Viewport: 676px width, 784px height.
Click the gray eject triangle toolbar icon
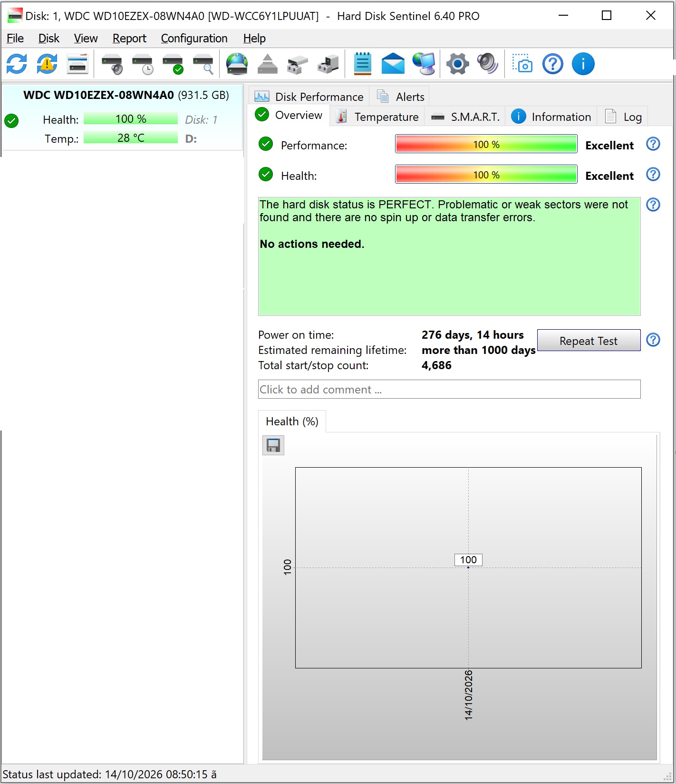[x=268, y=64]
